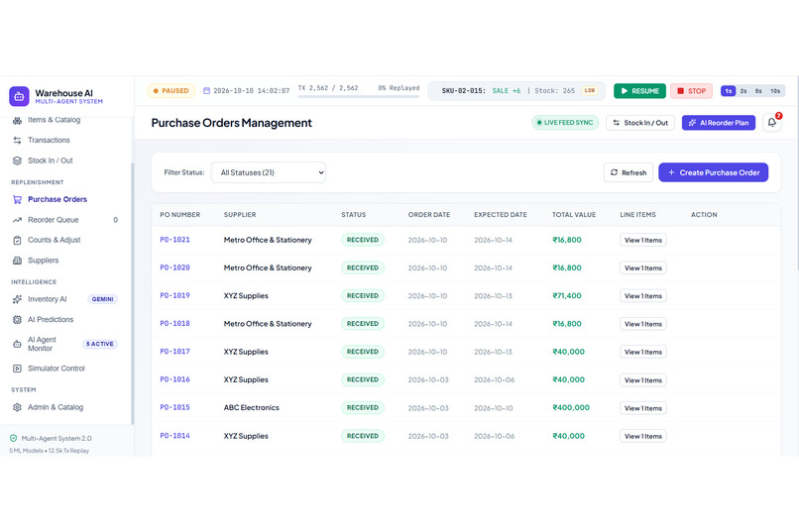Click the calendar icon beside simulation timestamp
The height and width of the screenshot is (532, 799).
coord(206,90)
